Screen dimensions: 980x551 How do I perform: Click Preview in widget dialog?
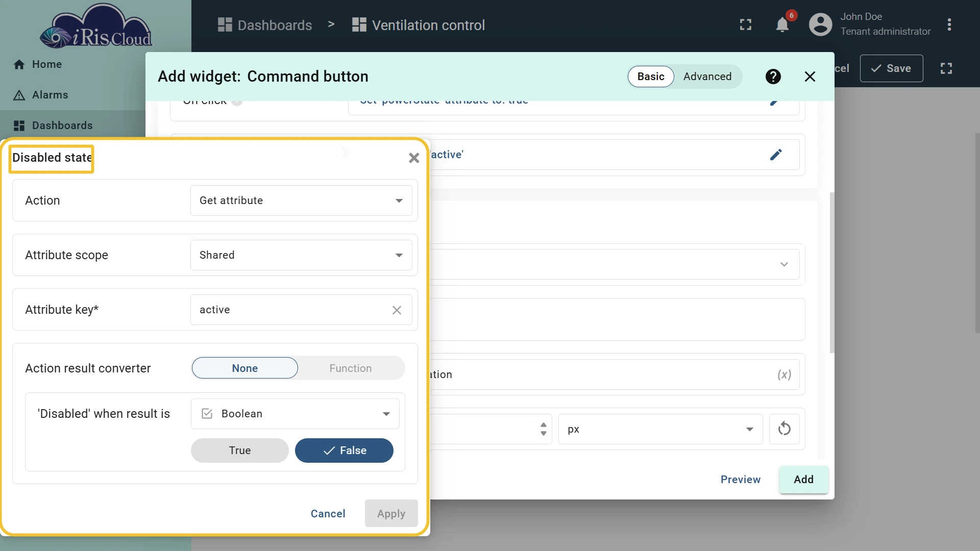740,480
